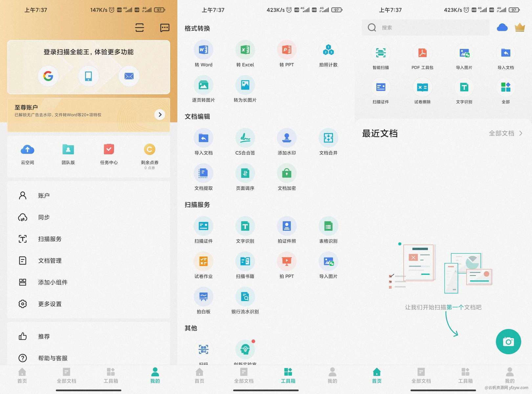Open 全部 tools grid on home screen
Image resolution: width=532 pixels, height=394 pixels.
[506, 91]
